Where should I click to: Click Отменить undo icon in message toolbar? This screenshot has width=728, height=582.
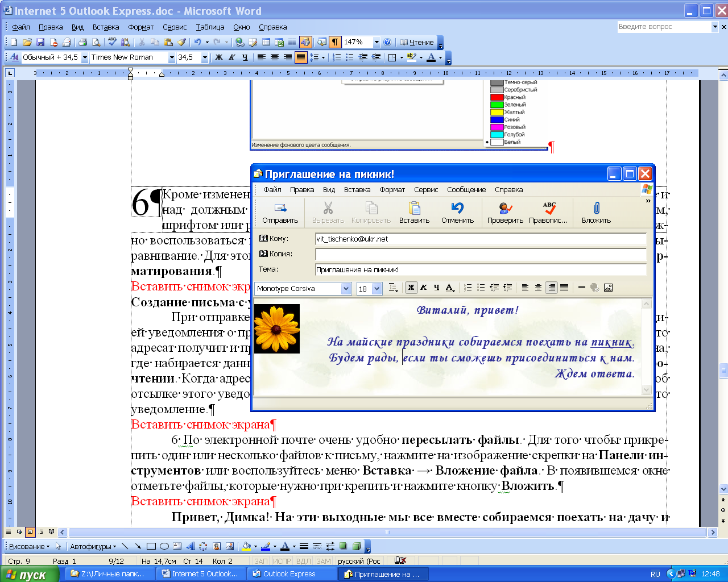point(457,213)
